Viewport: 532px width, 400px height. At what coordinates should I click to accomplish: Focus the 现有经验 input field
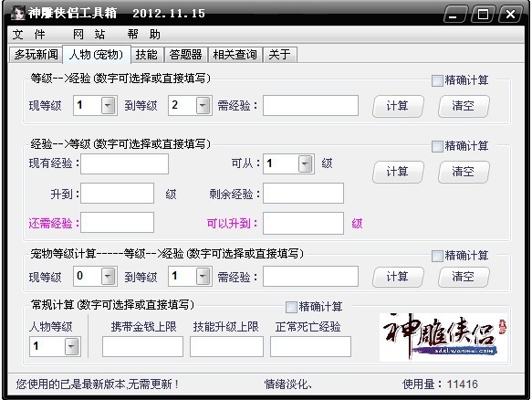[x=124, y=164]
